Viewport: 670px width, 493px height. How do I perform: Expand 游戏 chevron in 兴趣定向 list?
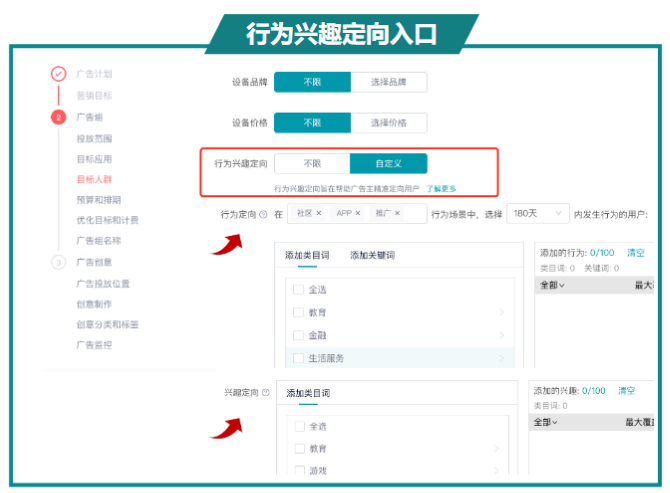(x=497, y=470)
